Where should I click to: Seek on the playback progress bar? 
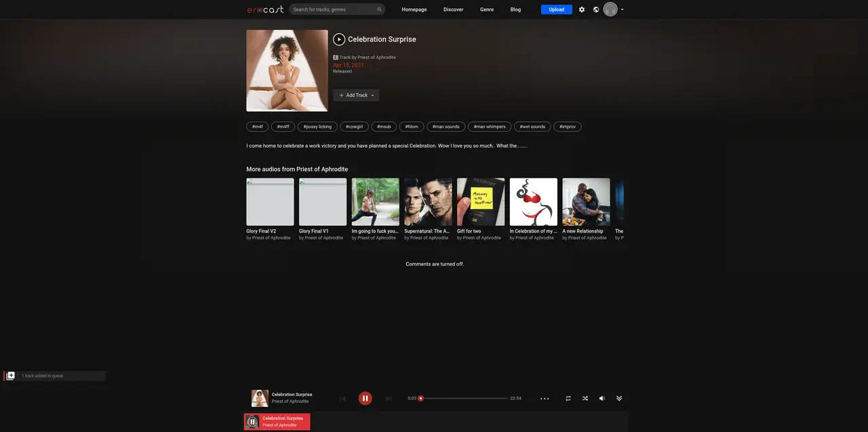465,399
